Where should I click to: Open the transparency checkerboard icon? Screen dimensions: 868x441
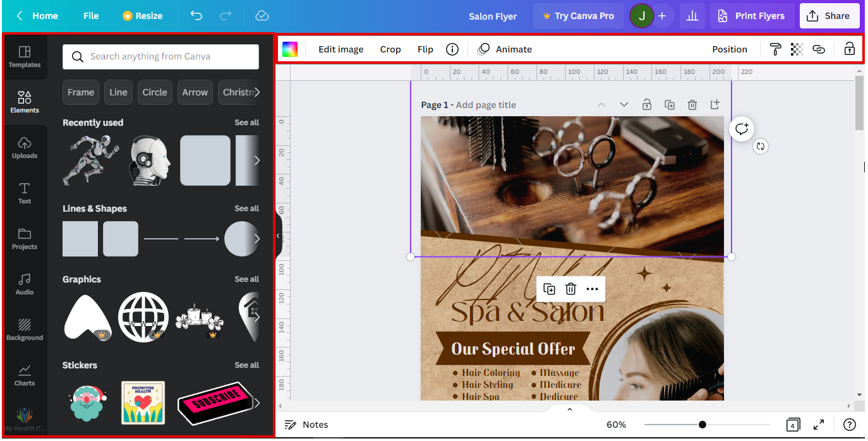797,49
